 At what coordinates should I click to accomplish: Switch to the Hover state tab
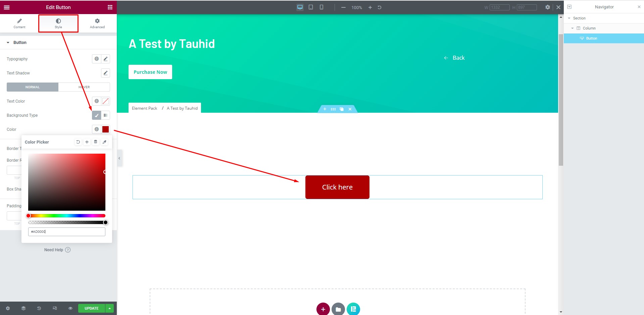coord(84,87)
